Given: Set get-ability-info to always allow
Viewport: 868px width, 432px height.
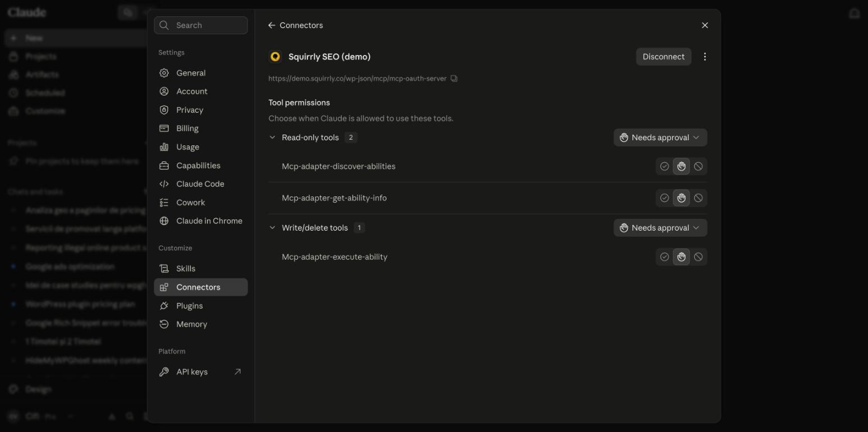Looking at the screenshot, I should click(x=664, y=198).
